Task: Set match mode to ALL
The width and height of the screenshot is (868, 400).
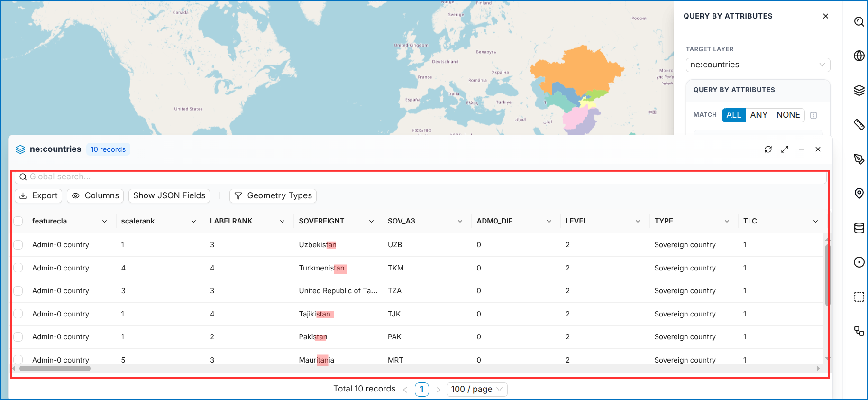Action: 734,115
